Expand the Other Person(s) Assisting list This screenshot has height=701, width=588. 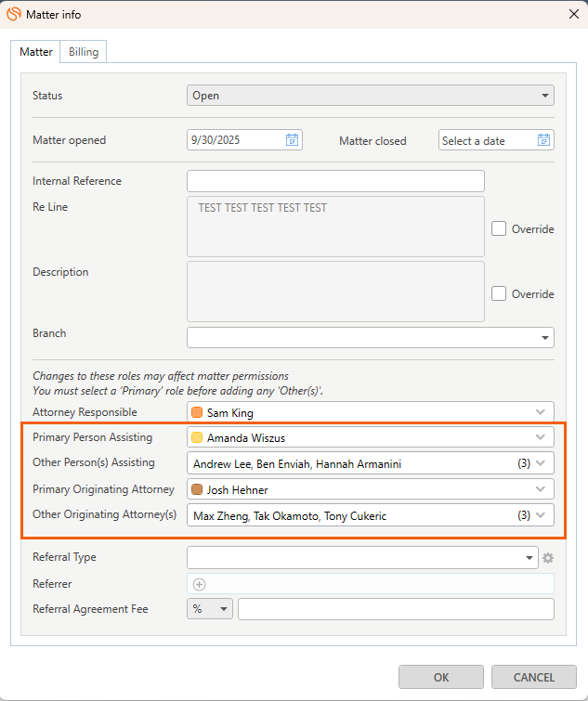click(541, 463)
